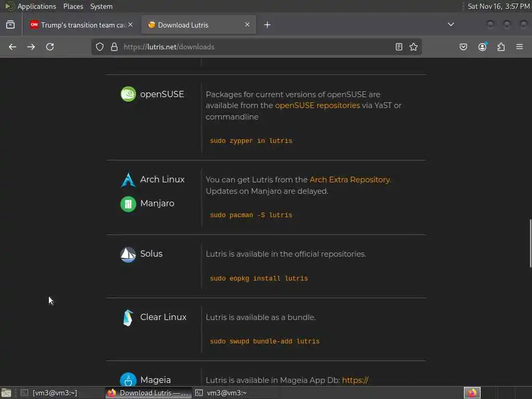This screenshot has height=399, width=532.
Task: Click the Firefox back arrow
Action: tap(12, 47)
